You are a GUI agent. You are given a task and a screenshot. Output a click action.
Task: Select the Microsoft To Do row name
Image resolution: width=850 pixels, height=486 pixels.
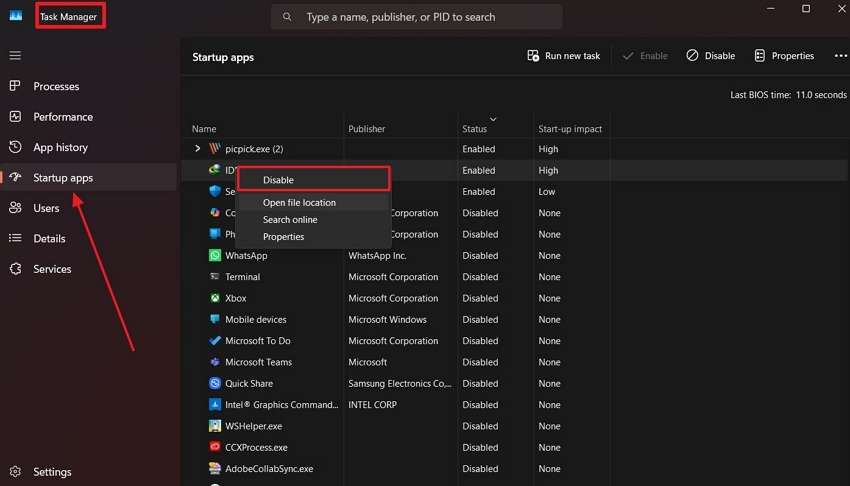(x=257, y=340)
